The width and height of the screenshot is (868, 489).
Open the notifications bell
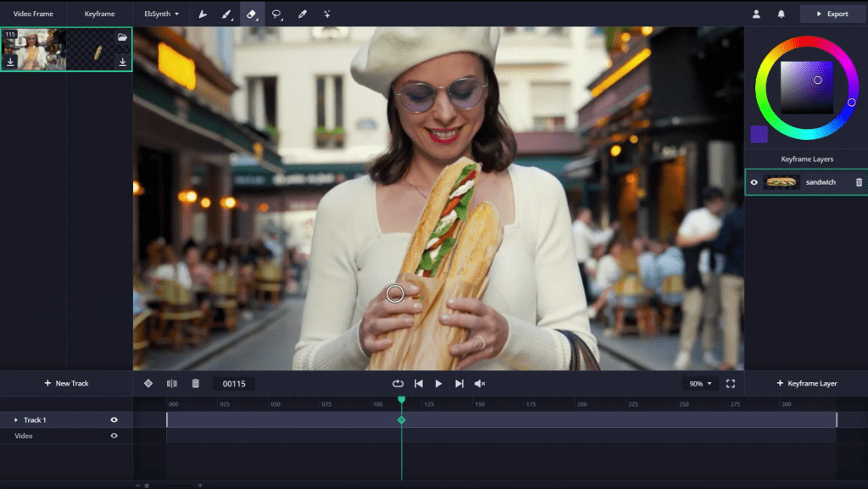781,14
